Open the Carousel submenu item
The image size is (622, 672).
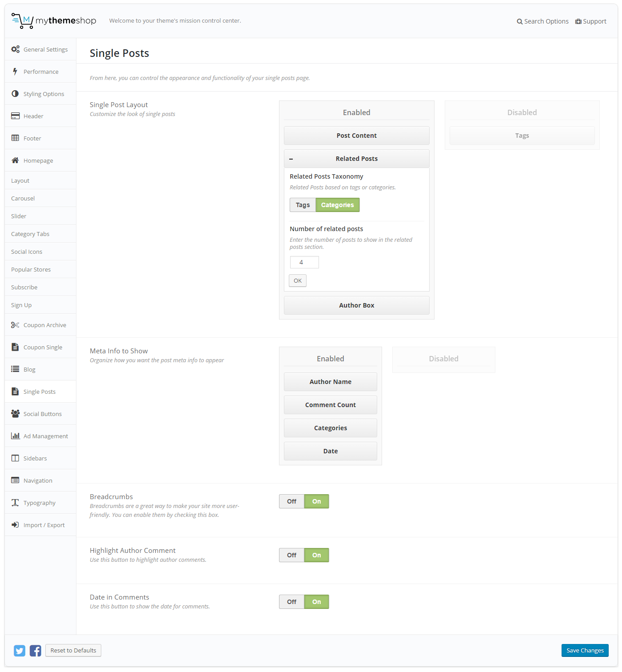(x=23, y=198)
